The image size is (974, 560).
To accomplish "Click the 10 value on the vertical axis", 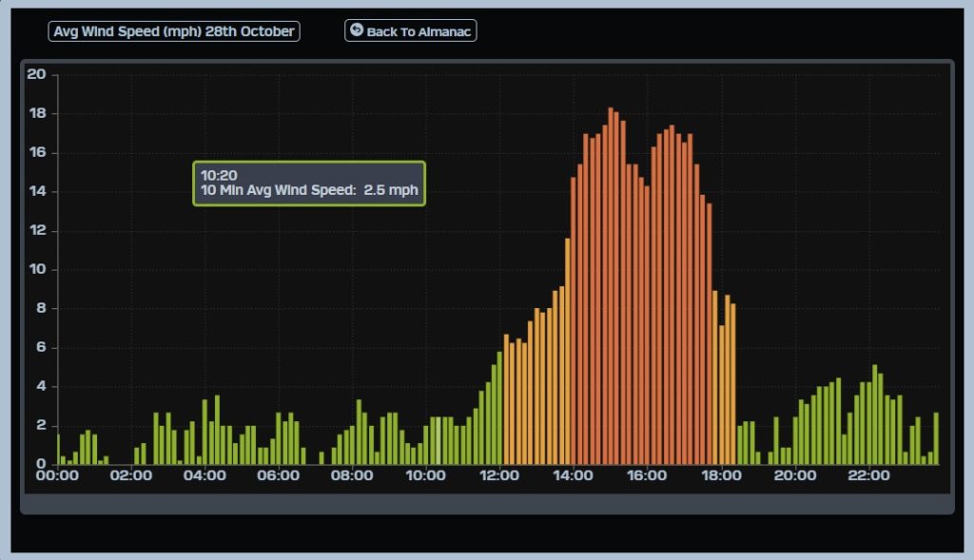I will click(x=36, y=269).
